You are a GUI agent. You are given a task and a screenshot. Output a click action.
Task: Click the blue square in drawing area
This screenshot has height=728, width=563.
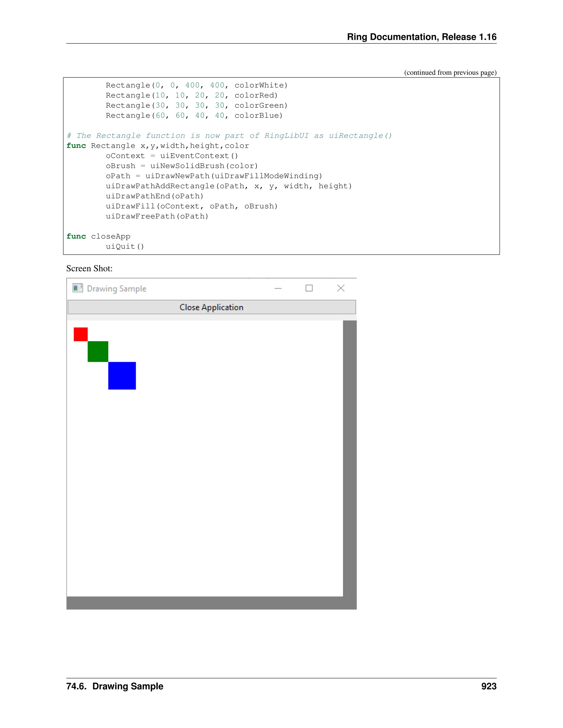tap(122, 375)
